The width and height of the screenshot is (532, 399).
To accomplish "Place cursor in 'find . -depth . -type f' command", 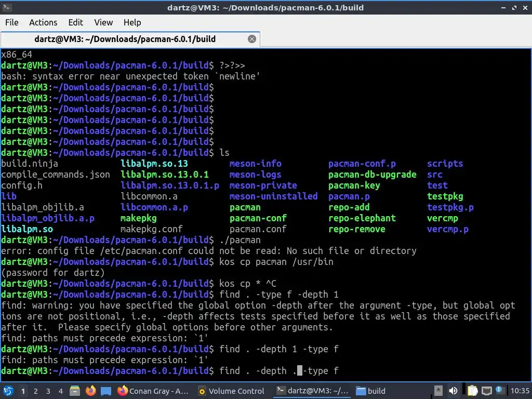I will 279,371.
